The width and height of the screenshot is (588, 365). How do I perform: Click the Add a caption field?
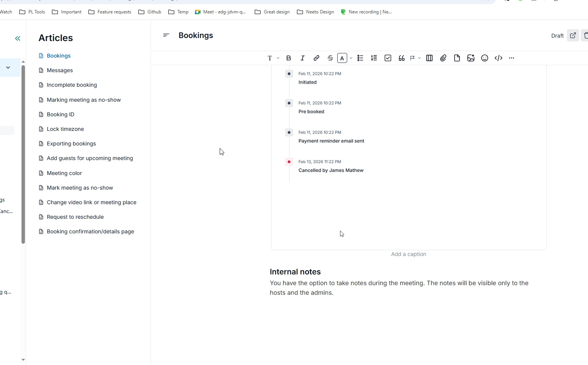click(x=408, y=254)
